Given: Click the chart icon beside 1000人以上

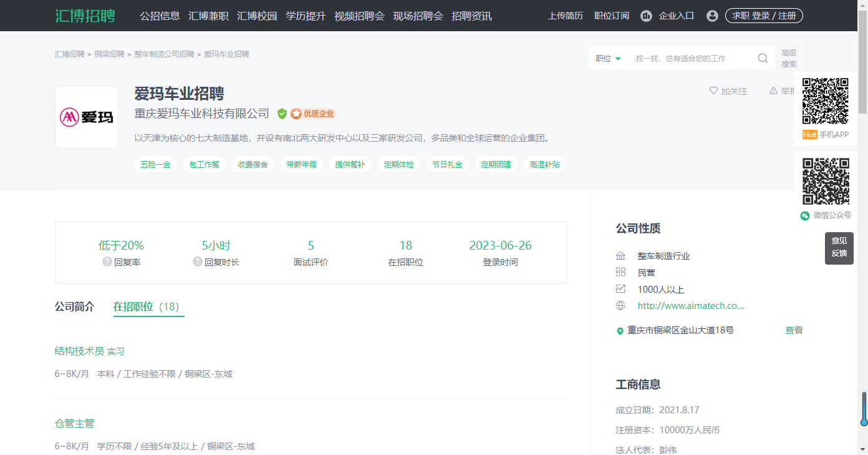Looking at the screenshot, I should click(620, 289).
